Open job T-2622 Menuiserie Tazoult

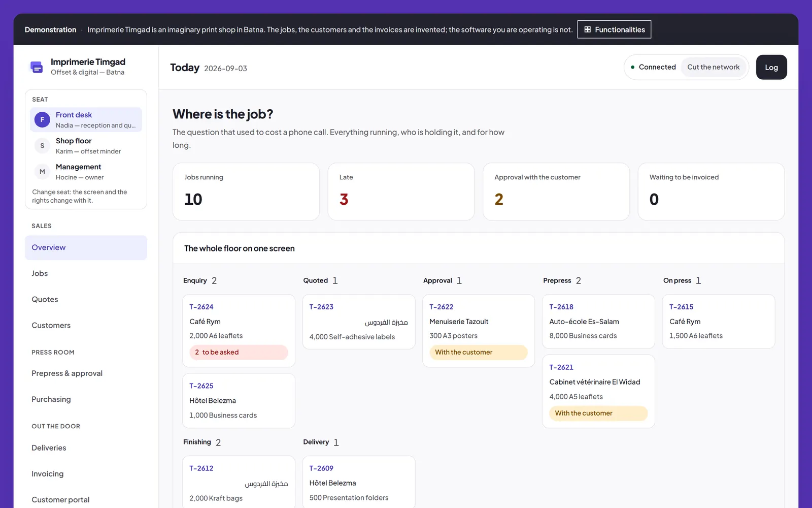coord(479,331)
